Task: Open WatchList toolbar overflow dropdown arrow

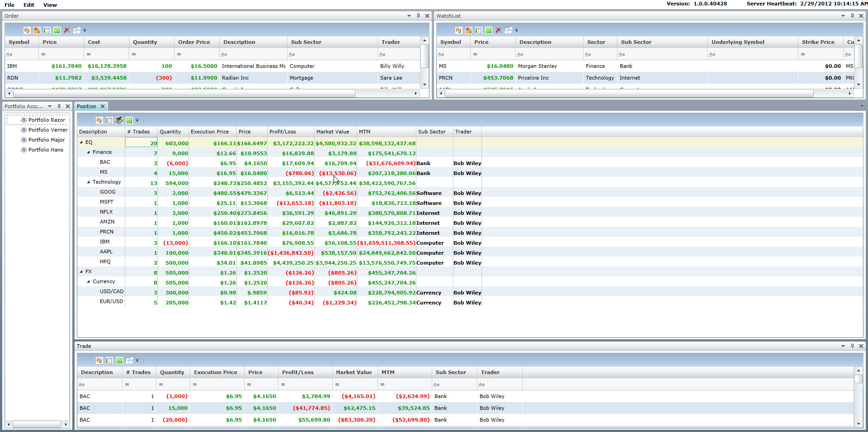Action: (x=516, y=30)
